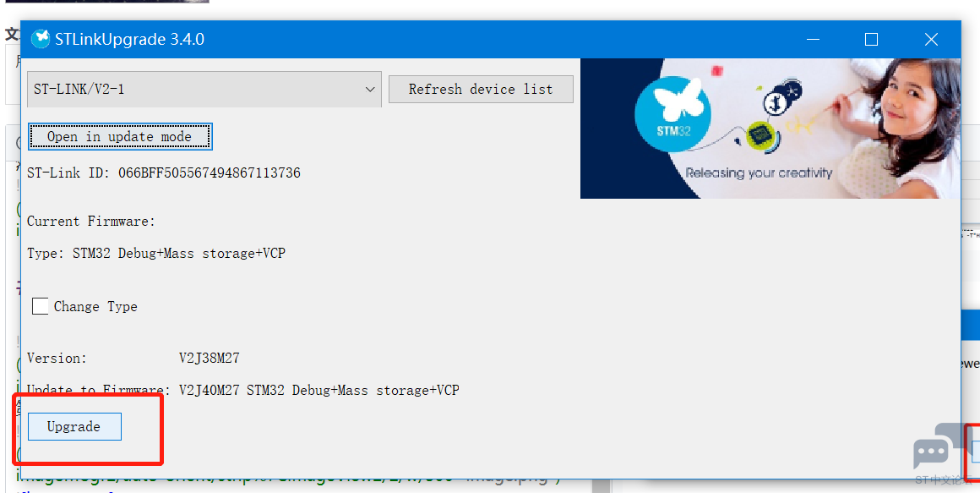The width and height of the screenshot is (980, 493).
Task: Enable the Change Type checkbox
Action: pos(40,307)
